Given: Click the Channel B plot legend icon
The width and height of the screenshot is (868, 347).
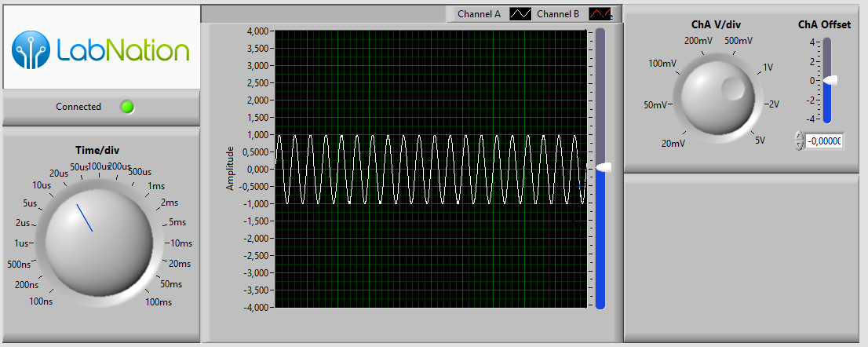Looking at the screenshot, I should 600,14.
